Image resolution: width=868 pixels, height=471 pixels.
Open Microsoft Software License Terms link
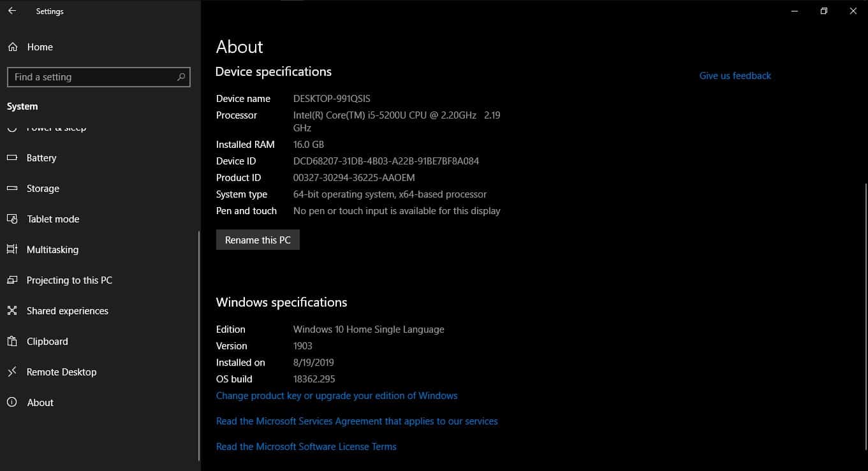[306, 447]
